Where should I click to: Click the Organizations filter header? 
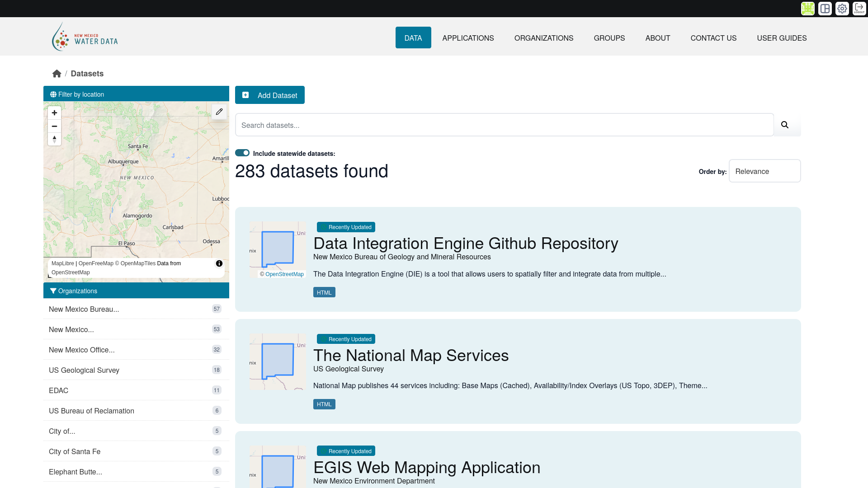click(136, 291)
